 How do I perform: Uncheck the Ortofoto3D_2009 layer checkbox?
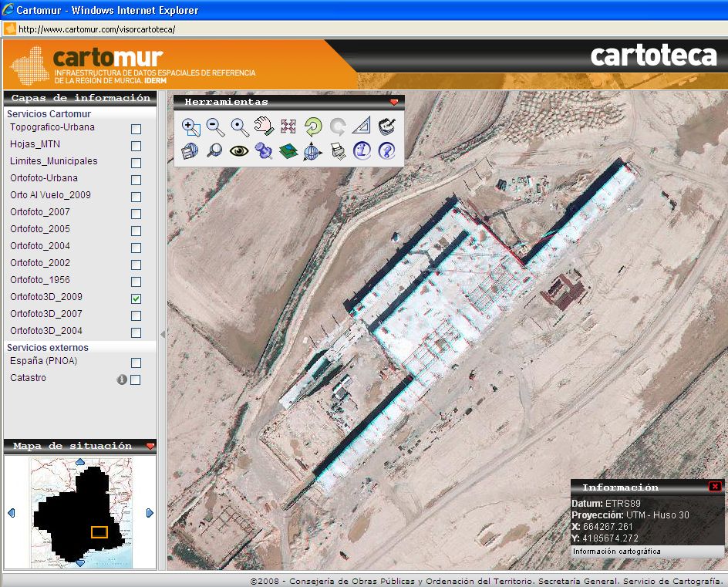point(136,299)
